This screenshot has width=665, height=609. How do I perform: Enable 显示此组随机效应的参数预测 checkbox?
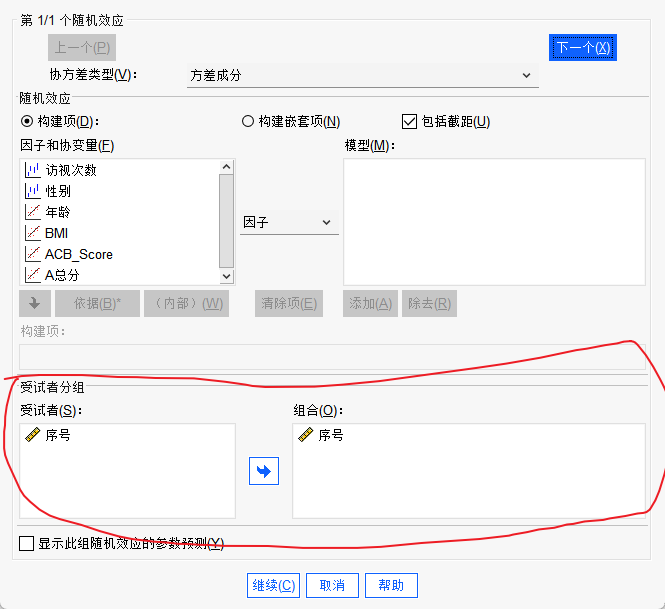(27, 544)
